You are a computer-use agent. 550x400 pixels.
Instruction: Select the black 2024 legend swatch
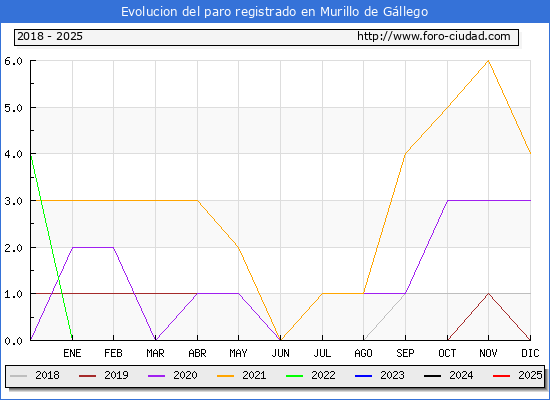432,376
